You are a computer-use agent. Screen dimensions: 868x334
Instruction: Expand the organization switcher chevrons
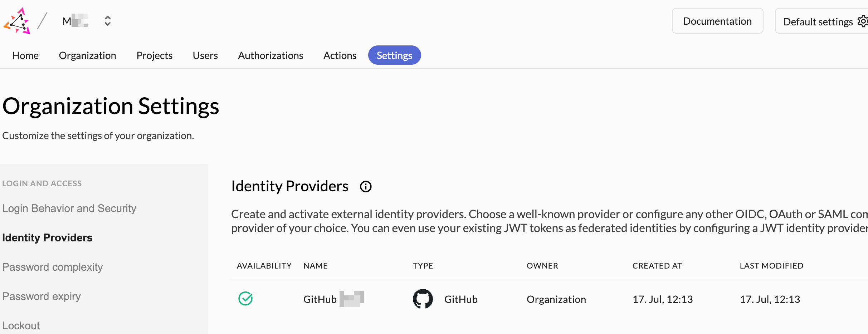[x=107, y=21]
